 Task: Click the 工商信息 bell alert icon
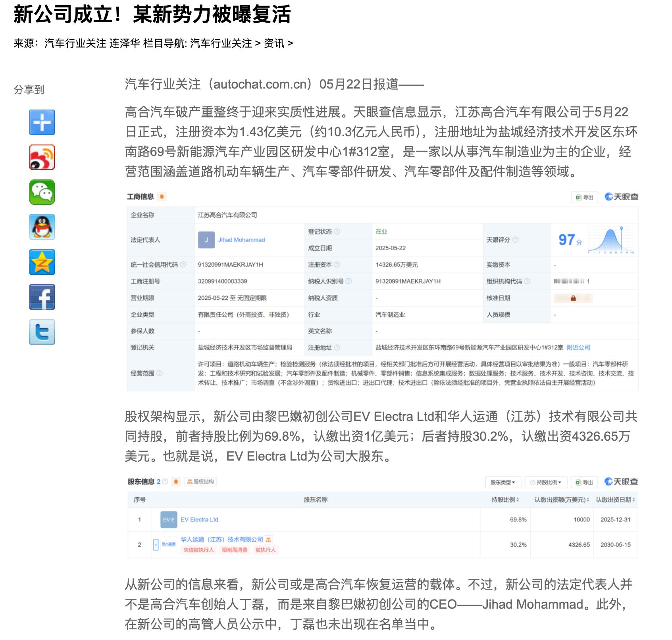point(162,197)
